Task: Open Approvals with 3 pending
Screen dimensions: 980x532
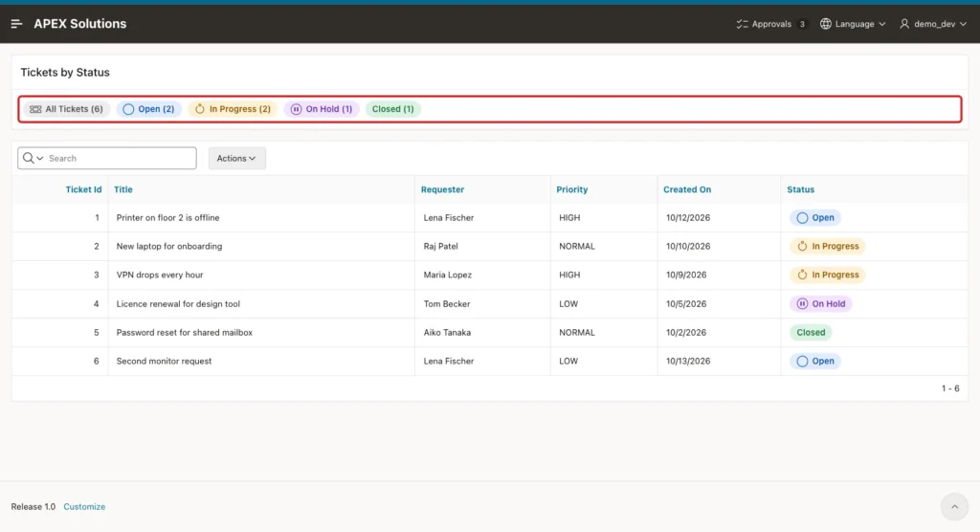Action: point(771,24)
